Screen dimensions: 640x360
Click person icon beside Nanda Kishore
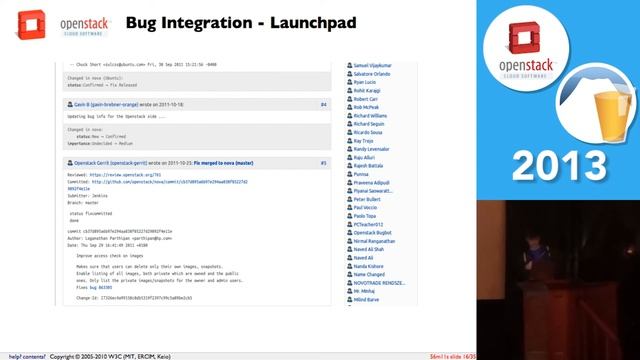pyautogui.click(x=350, y=266)
